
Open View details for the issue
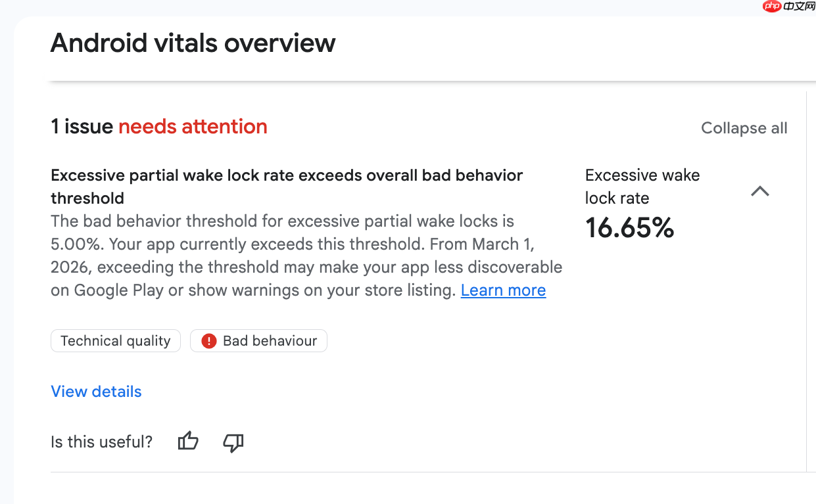coord(96,392)
